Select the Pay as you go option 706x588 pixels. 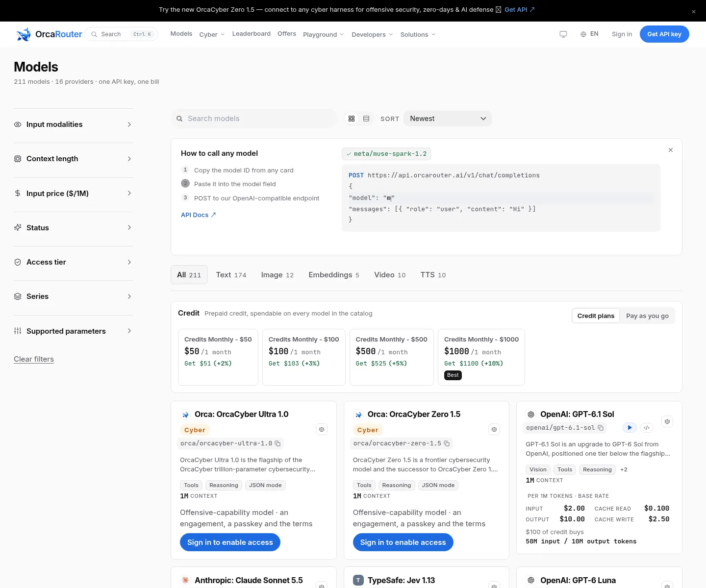pyautogui.click(x=647, y=316)
